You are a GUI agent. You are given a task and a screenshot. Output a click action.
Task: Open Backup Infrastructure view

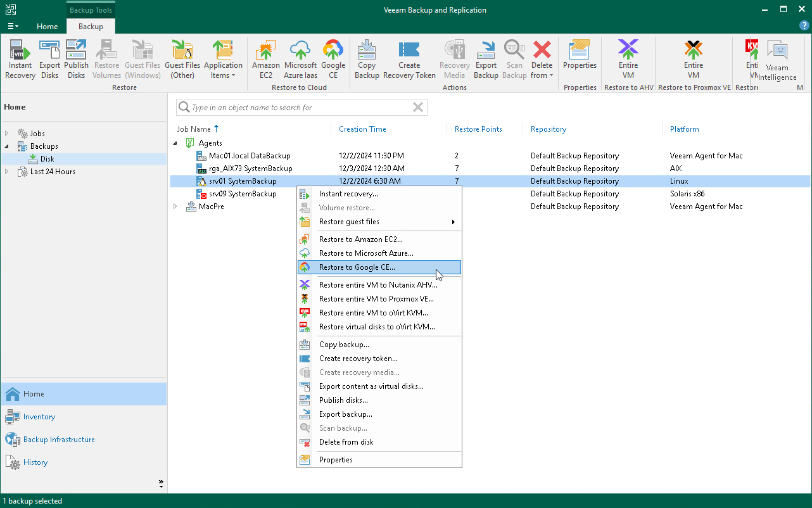(x=59, y=440)
